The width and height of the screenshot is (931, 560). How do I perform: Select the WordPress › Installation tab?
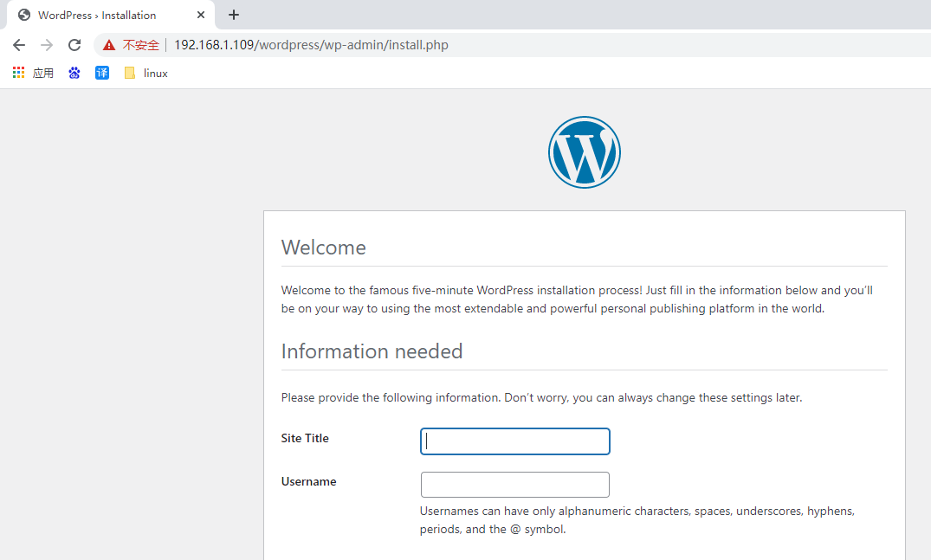coord(111,16)
